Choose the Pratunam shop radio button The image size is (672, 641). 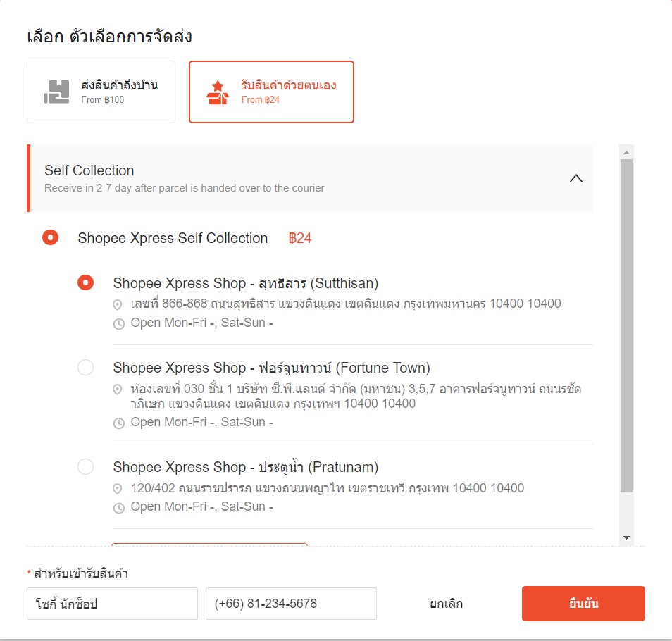click(x=85, y=466)
